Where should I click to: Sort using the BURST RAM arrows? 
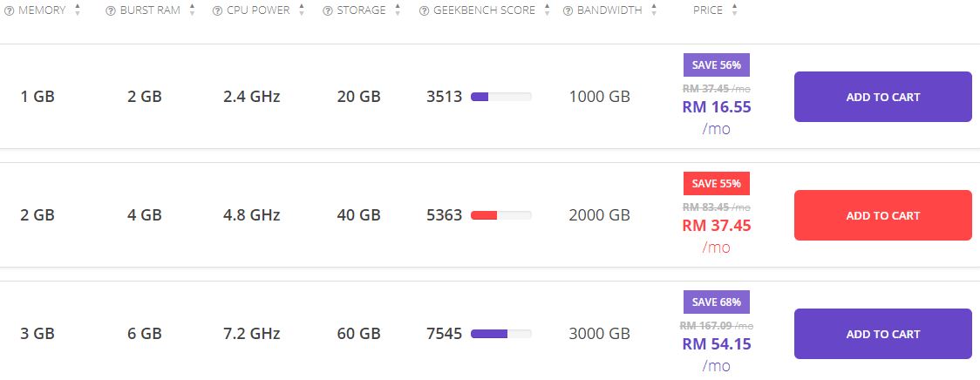click(193, 10)
